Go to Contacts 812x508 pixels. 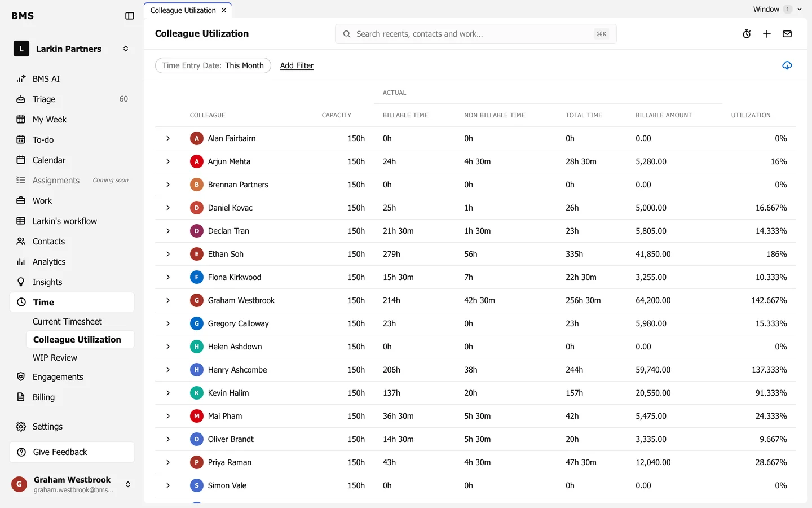tap(72, 242)
